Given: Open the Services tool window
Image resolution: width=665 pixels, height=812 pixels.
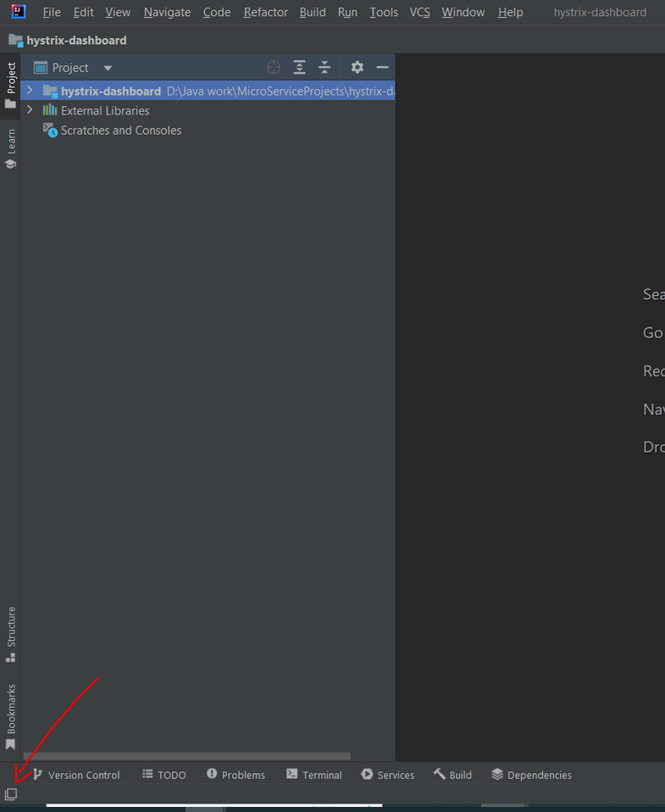Looking at the screenshot, I should pyautogui.click(x=388, y=775).
